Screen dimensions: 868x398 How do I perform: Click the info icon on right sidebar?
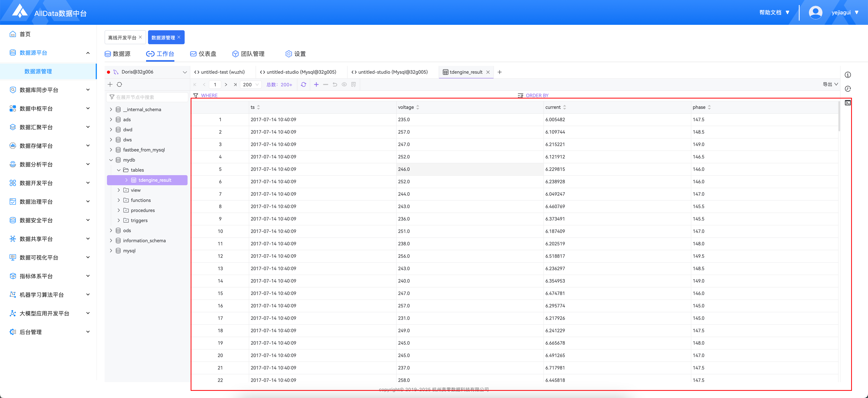847,75
